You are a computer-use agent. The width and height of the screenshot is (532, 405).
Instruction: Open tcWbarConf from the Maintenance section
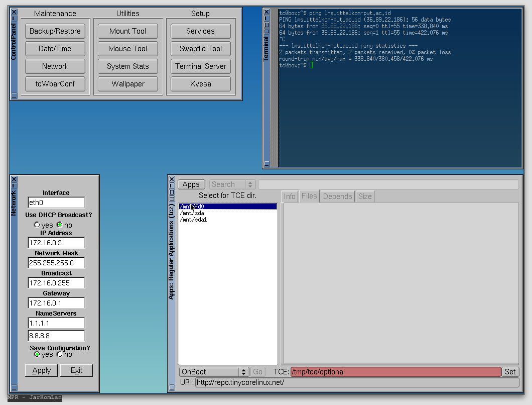55,83
